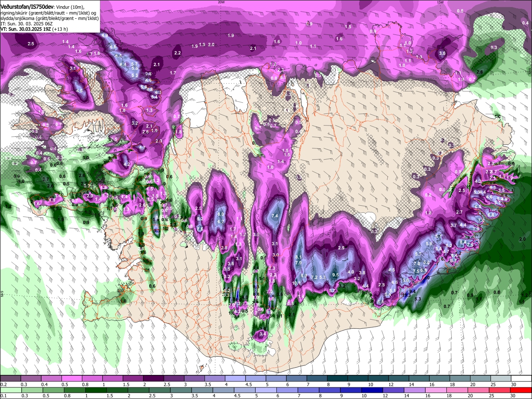Select lower legend violet swatch labeled 14
Screen dimensions: 532x399
point(415,390)
